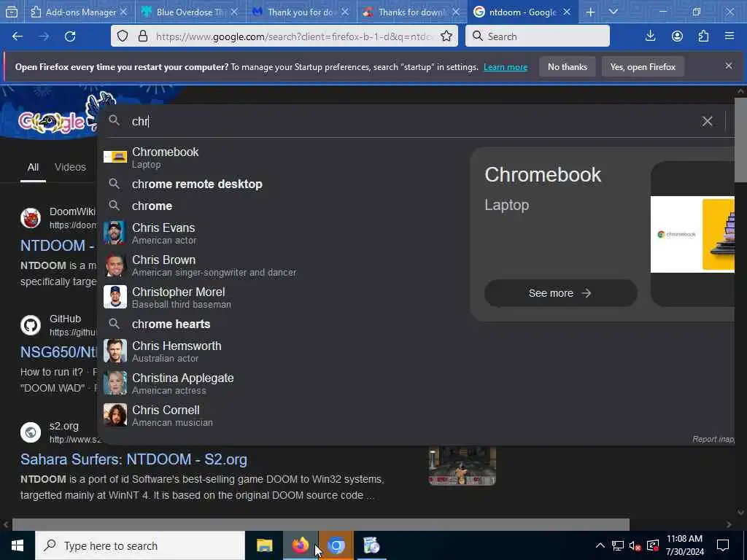Select the Chris Hemsworth suggestion

click(x=282, y=351)
